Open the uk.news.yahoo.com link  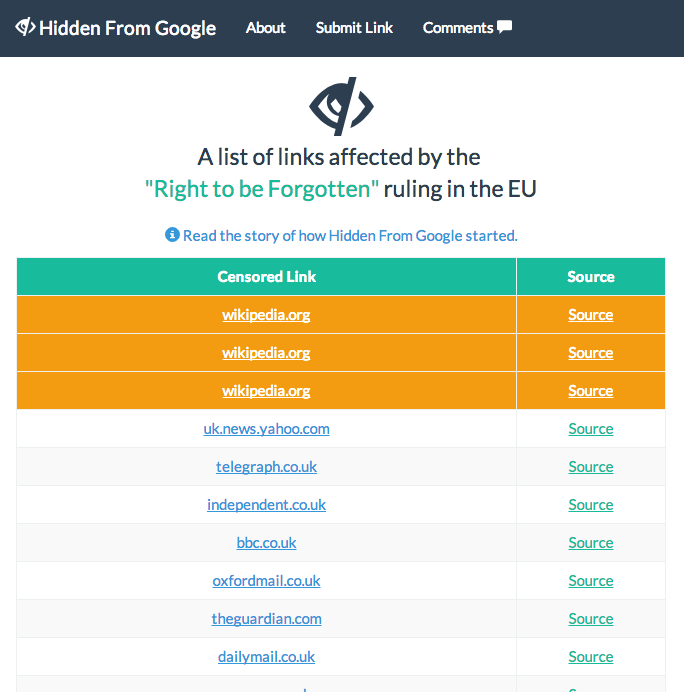267,429
